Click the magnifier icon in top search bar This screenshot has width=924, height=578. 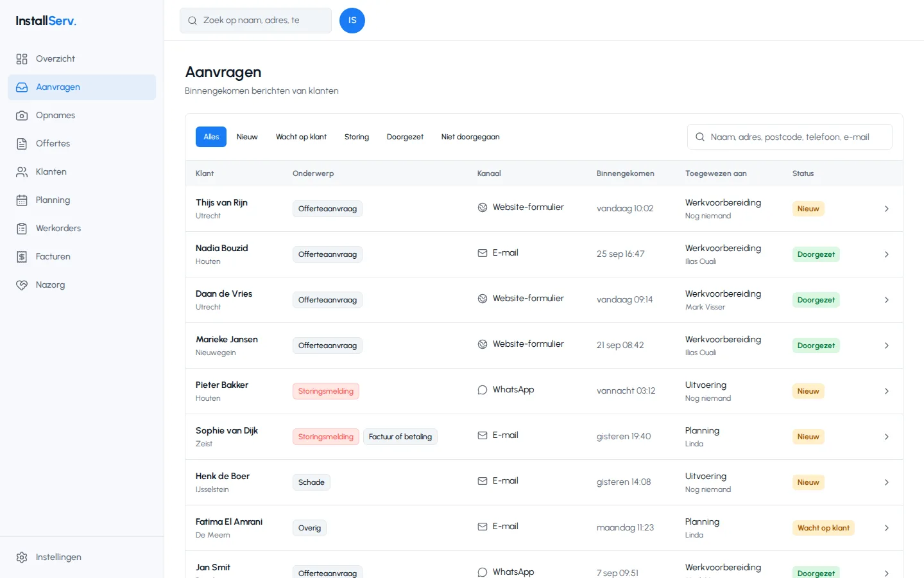click(193, 21)
